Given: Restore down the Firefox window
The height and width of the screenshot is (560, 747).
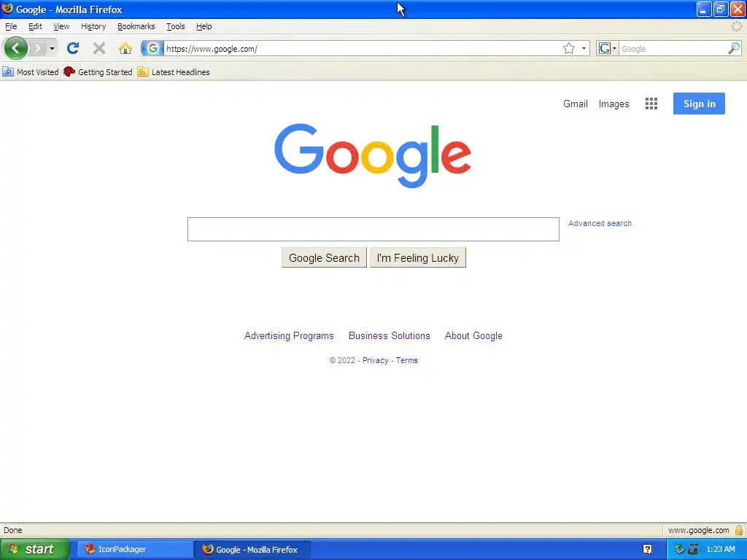Looking at the screenshot, I should 721,9.
